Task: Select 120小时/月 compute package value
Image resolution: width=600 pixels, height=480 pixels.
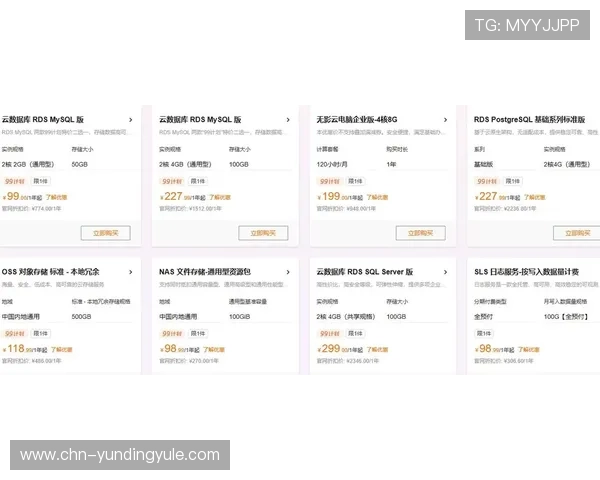Action: click(x=332, y=165)
